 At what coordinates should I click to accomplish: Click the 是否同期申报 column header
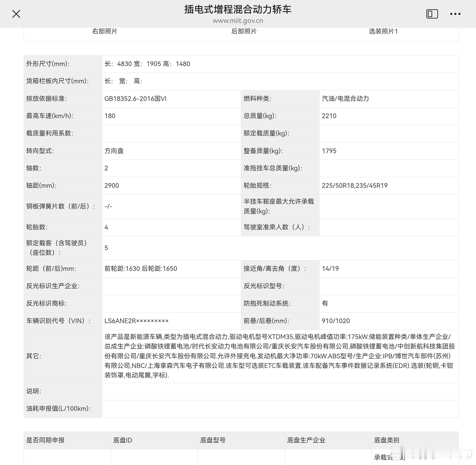(x=45, y=440)
